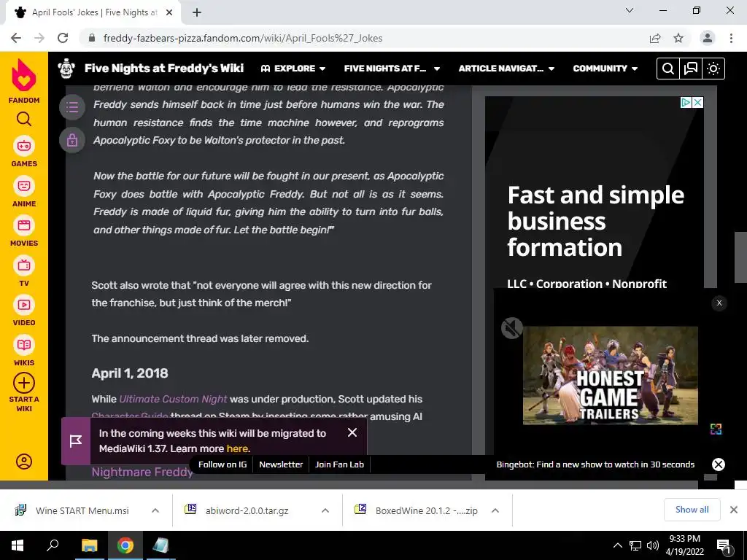Expand the Five Nights at F... menu
The width and height of the screenshot is (747, 560).
[392, 69]
